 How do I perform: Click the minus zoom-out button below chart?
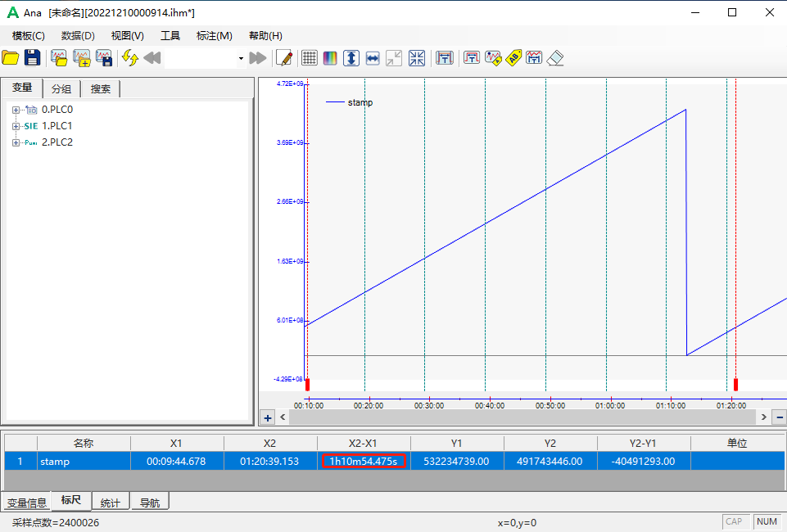(780, 417)
